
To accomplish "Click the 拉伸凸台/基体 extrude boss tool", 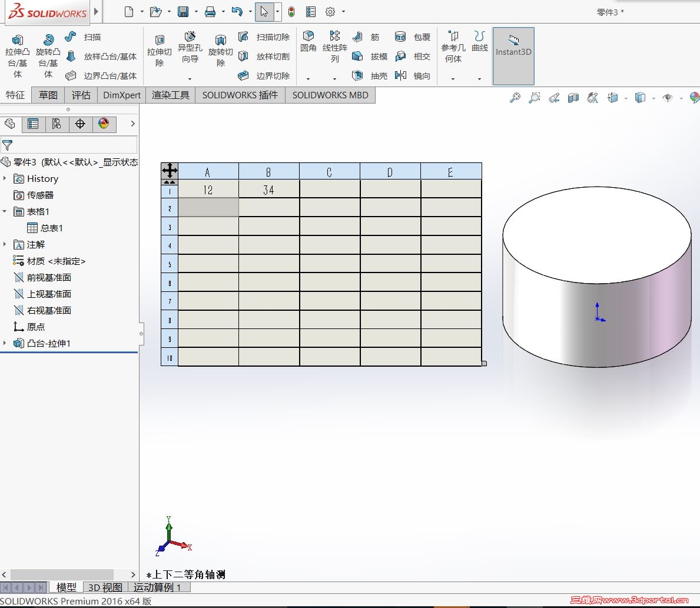I will pos(18,57).
